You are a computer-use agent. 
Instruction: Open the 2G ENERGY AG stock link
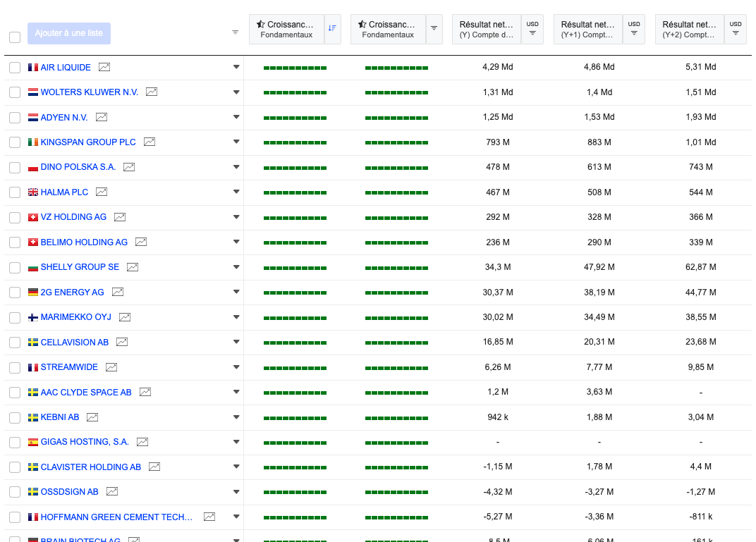[73, 292]
